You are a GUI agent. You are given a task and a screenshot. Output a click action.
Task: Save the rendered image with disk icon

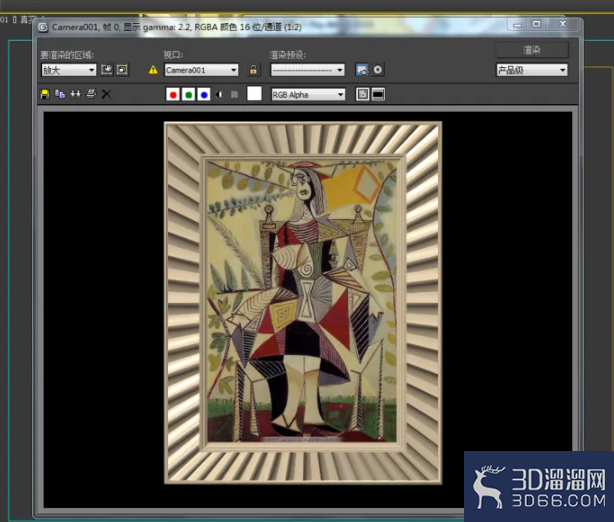coord(45,94)
